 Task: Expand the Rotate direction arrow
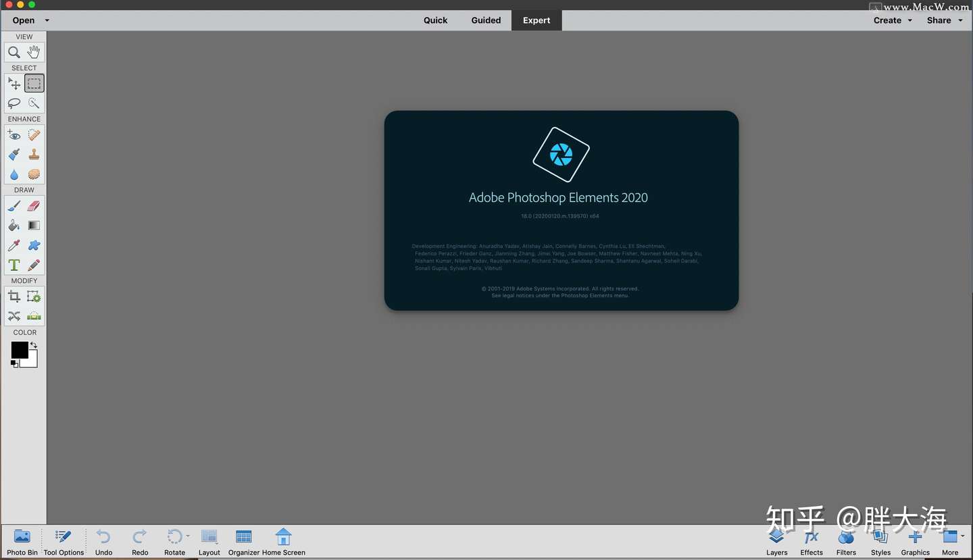click(188, 536)
